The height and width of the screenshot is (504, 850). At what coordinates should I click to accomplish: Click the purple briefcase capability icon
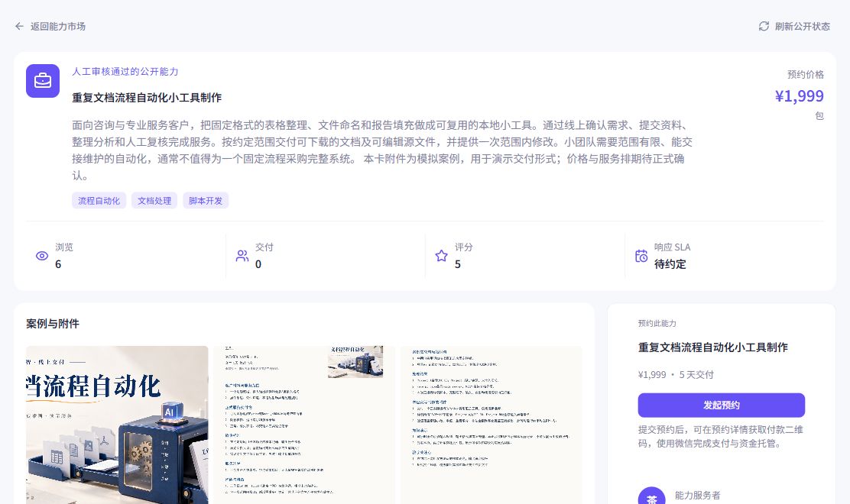(x=43, y=81)
